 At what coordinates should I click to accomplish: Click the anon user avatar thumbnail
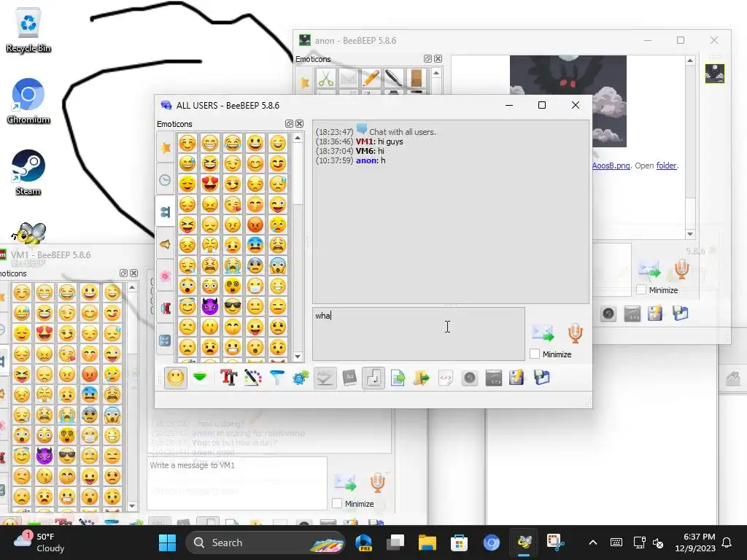pyautogui.click(x=715, y=74)
